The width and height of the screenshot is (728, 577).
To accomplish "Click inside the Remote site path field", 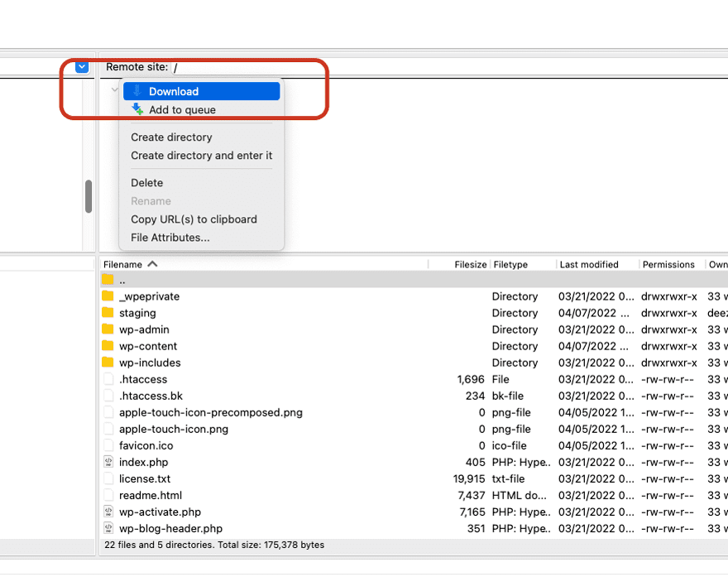I will [x=248, y=66].
